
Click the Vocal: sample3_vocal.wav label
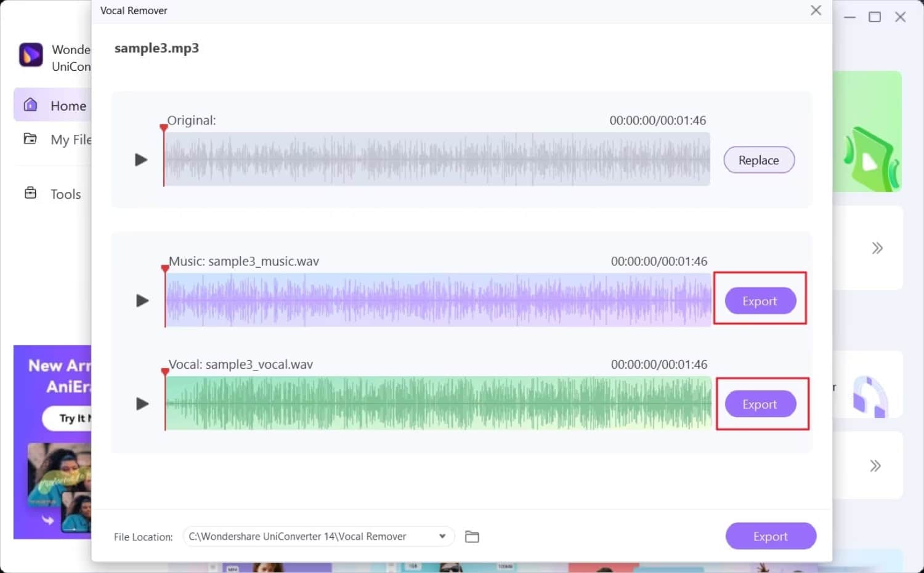(241, 364)
